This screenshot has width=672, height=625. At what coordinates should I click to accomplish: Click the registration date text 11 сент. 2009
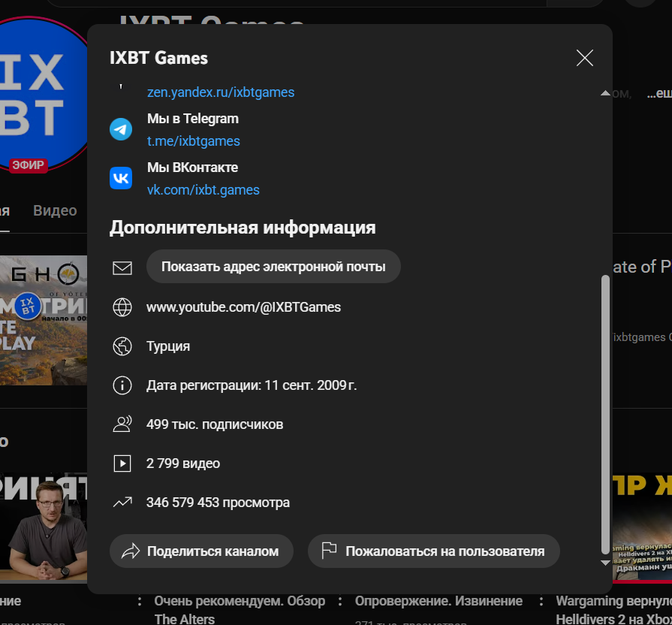tap(310, 385)
